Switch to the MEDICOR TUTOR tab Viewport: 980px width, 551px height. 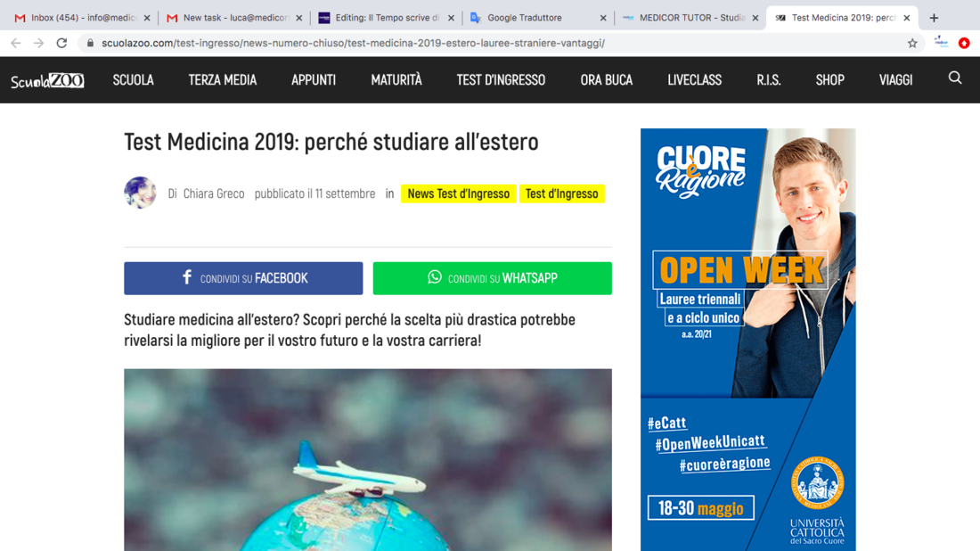(x=690, y=18)
